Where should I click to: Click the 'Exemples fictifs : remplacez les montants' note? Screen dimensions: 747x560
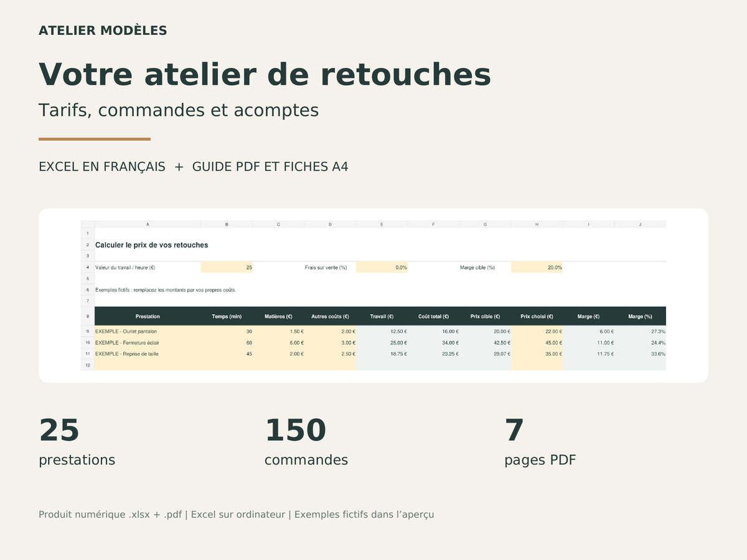pos(166,290)
